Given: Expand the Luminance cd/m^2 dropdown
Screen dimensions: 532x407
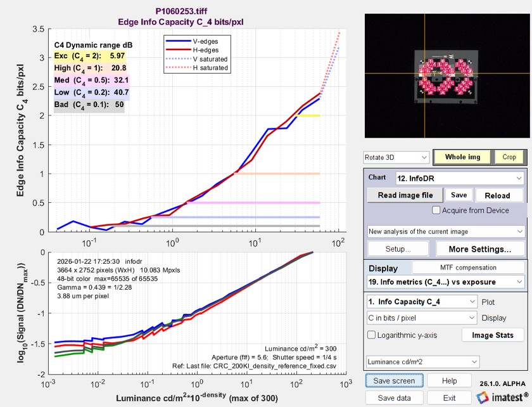Looking at the screenshot, I should (x=422, y=362).
